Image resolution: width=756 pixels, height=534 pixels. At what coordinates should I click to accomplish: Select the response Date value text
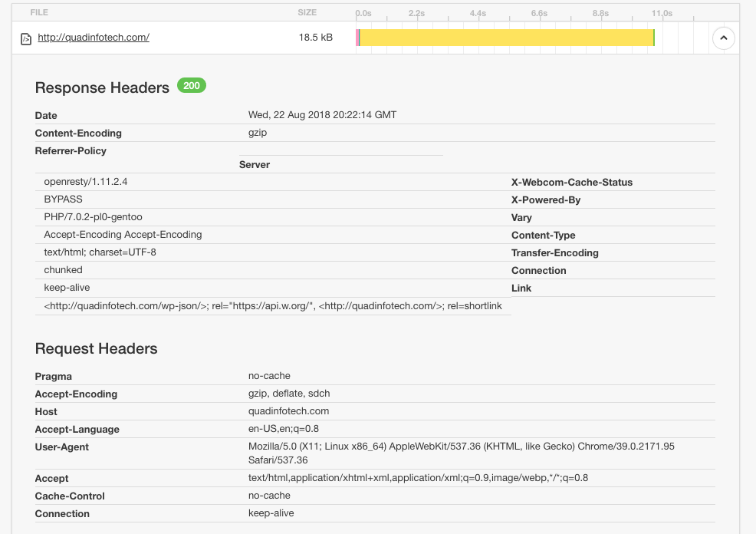tap(322, 115)
